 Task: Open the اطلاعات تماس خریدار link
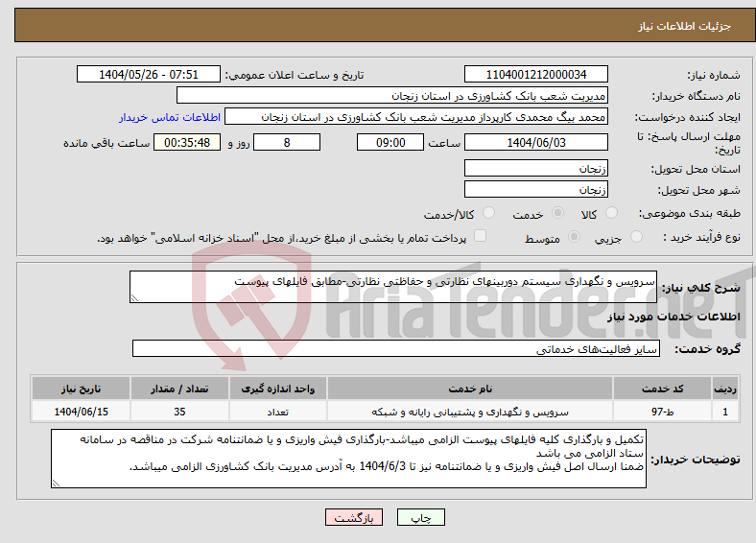click(x=170, y=117)
